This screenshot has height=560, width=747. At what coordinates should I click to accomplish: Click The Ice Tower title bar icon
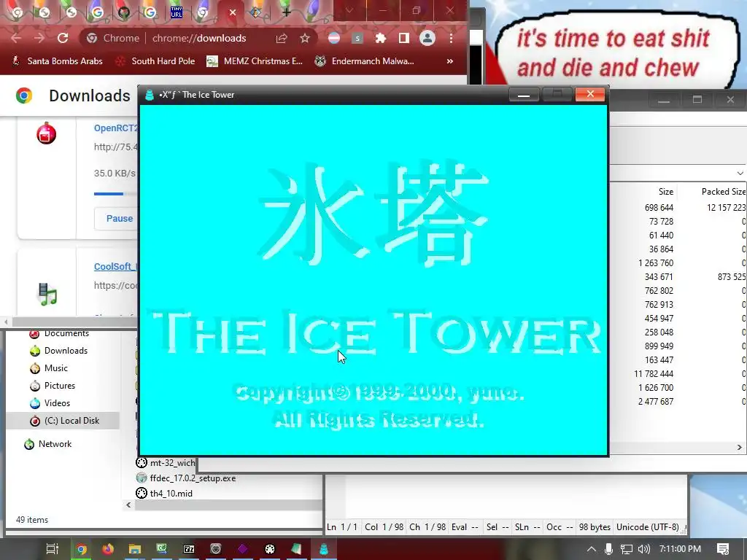point(149,95)
